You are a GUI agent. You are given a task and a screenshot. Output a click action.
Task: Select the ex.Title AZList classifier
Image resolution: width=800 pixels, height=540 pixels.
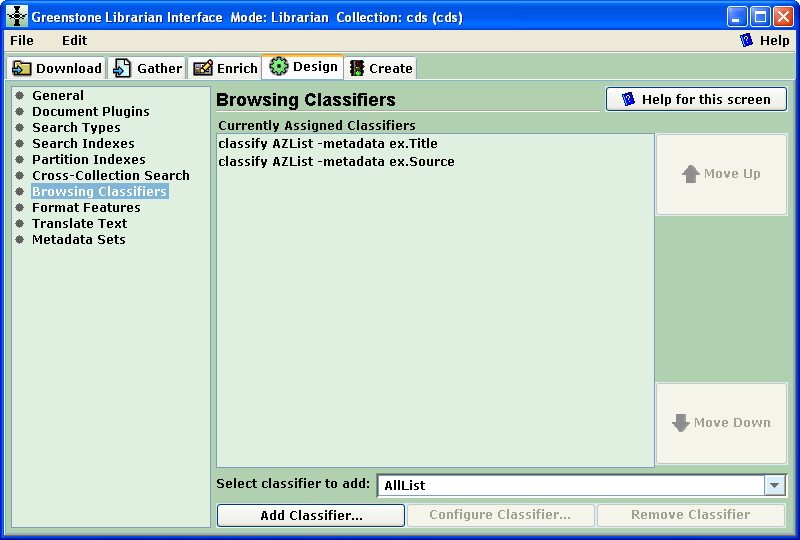pyautogui.click(x=328, y=144)
